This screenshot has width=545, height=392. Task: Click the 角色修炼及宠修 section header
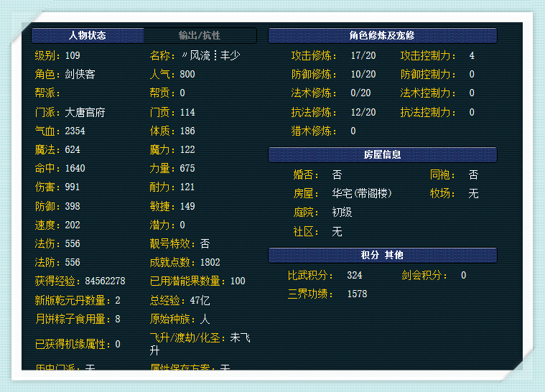pos(382,35)
